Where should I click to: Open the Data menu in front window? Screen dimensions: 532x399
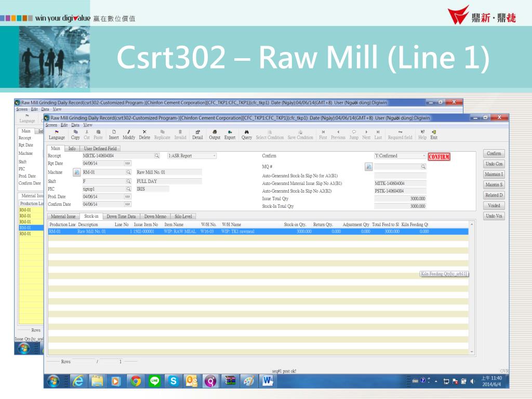point(75,125)
